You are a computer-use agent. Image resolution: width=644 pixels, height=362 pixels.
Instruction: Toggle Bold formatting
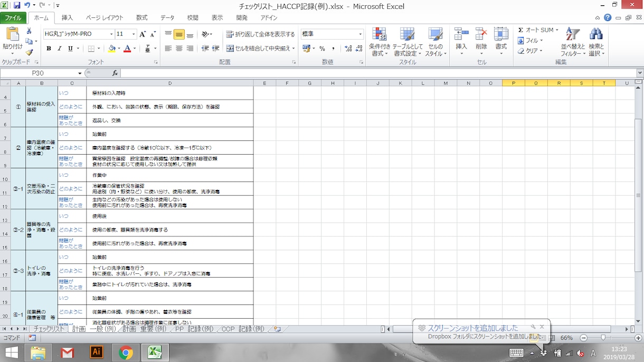[x=49, y=49]
